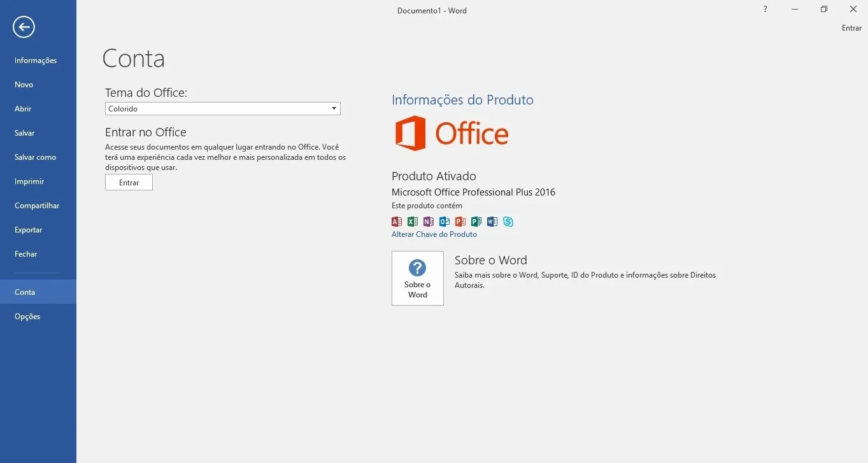The width and height of the screenshot is (868, 463).
Task: Click the Sobre o Word button with question mark
Action: click(x=418, y=278)
